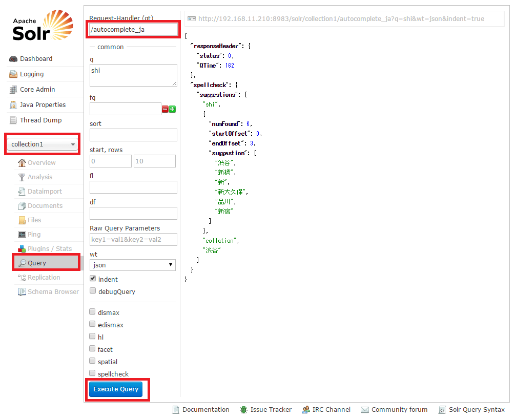Open the Community forum link
Image resolution: width=515 pixels, height=420 pixels.
click(399, 409)
